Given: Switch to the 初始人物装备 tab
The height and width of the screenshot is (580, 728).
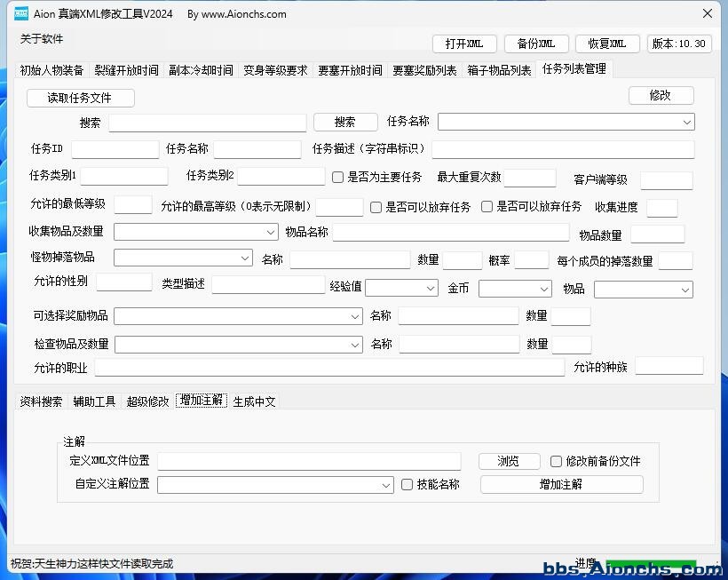Looking at the screenshot, I should pos(51,70).
